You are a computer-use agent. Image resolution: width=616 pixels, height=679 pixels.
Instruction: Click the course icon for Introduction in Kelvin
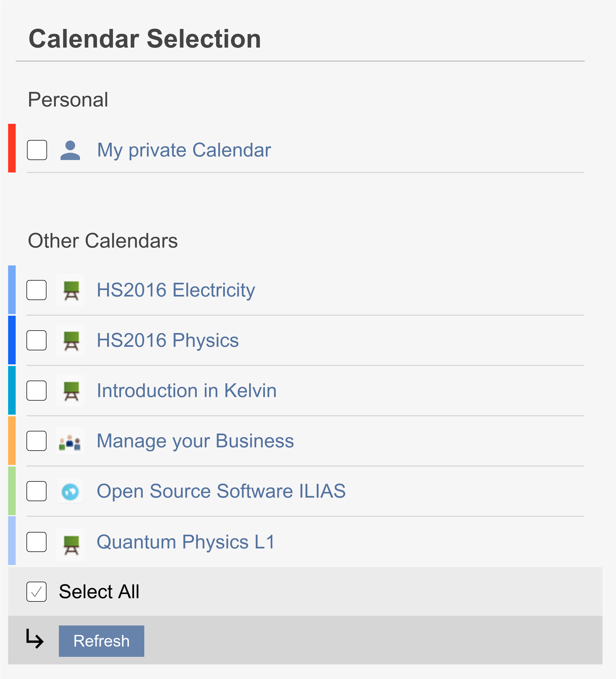point(70,391)
